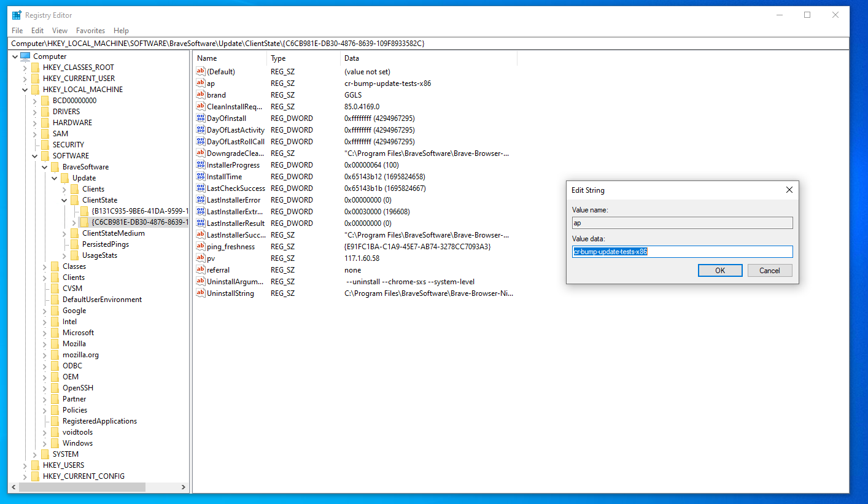The height and width of the screenshot is (504, 868).
Task: Click the Registry Editor icon in the title bar
Action: tap(15, 14)
